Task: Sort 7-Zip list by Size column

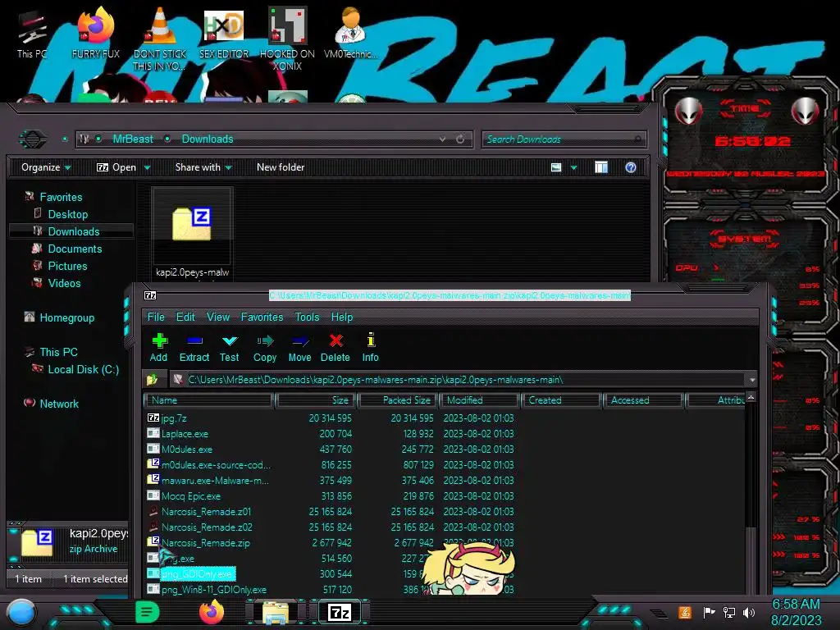Action: 316,400
